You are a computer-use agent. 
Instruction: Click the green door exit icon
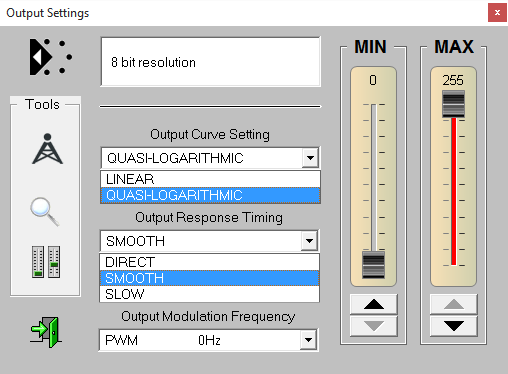46,332
